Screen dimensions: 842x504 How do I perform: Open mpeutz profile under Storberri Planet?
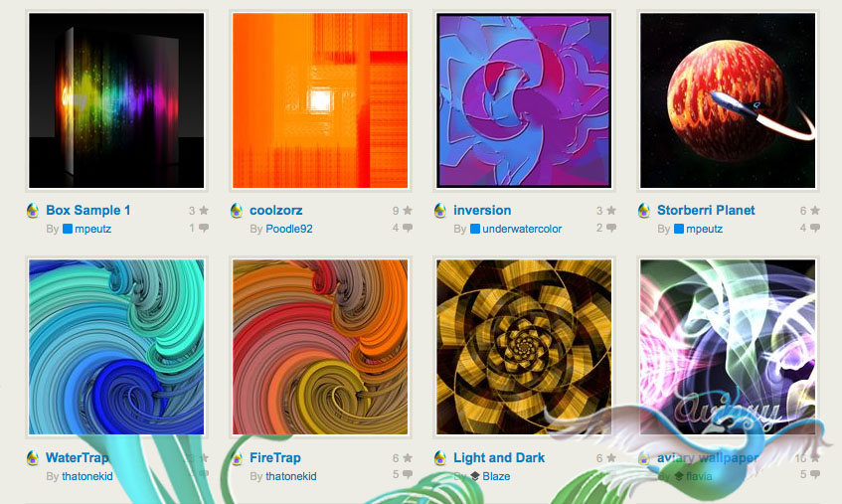point(704,229)
